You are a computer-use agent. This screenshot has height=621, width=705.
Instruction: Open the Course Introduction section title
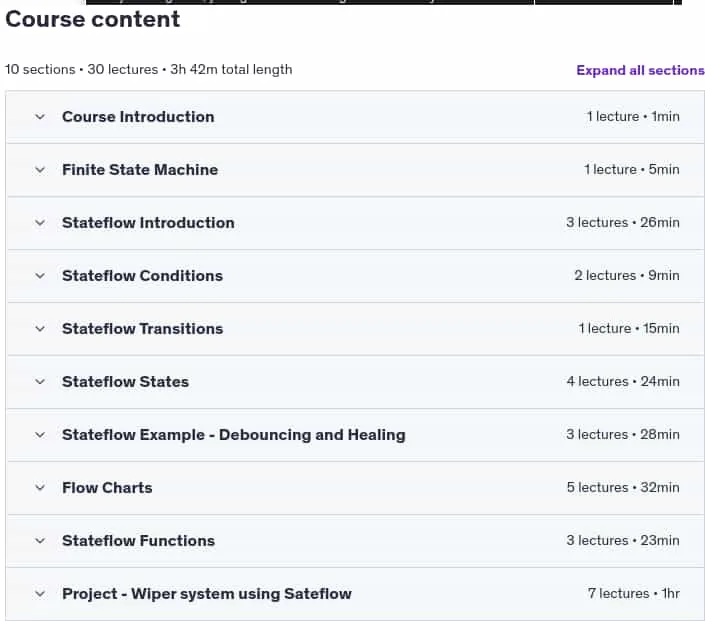coord(138,117)
